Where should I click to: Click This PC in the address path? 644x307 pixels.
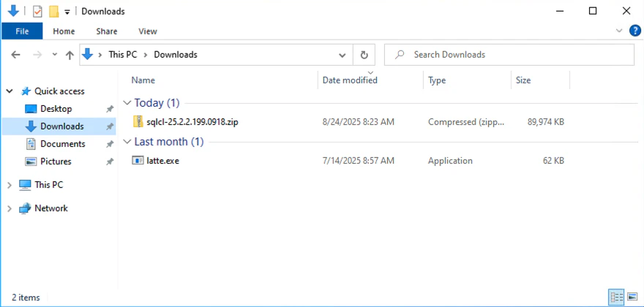click(122, 55)
